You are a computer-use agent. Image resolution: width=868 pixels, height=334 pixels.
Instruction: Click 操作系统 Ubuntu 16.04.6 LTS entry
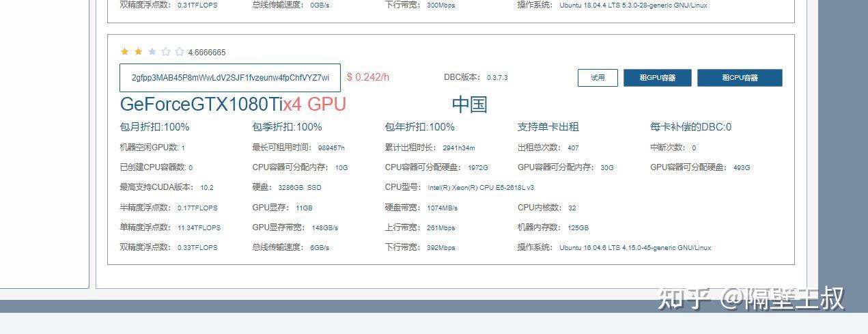click(x=615, y=247)
